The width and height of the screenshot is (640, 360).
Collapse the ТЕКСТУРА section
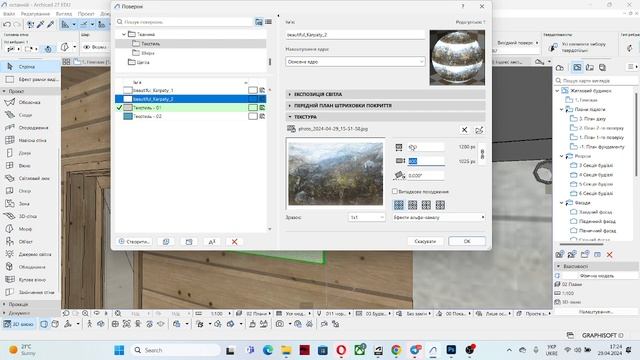pyautogui.click(x=385, y=117)
